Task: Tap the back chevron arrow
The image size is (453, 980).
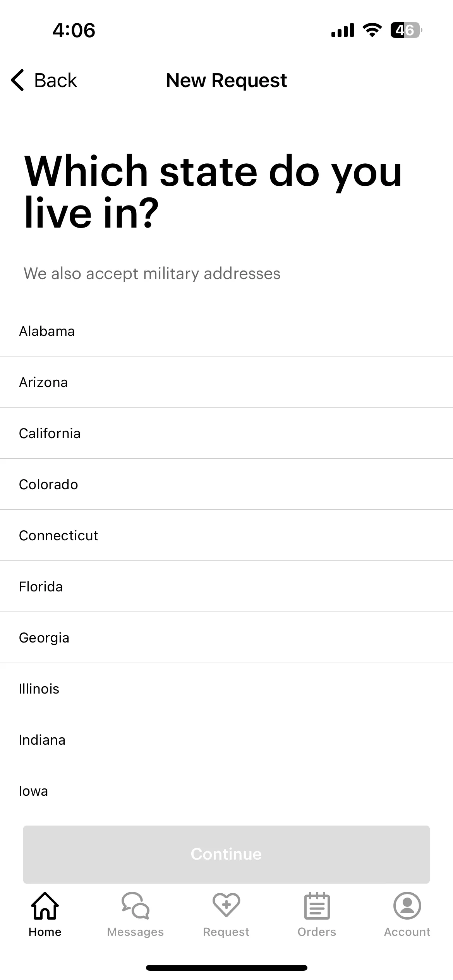Action: tap(17, 80)
